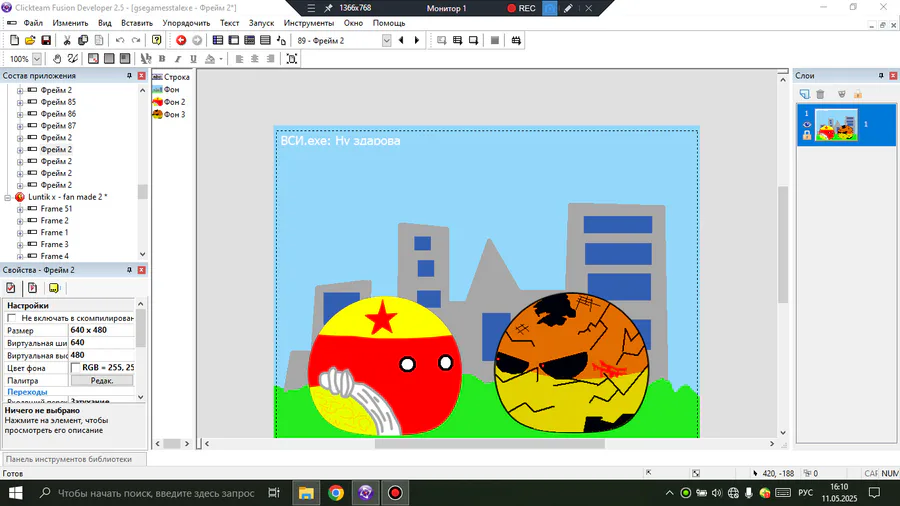Open the Изменить menu

pos(70,23)
